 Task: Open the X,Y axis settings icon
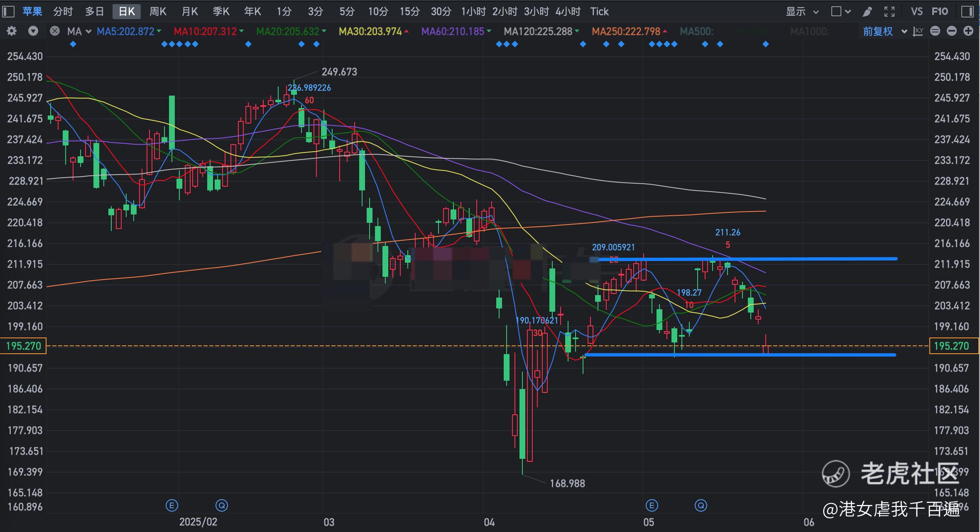918,31
